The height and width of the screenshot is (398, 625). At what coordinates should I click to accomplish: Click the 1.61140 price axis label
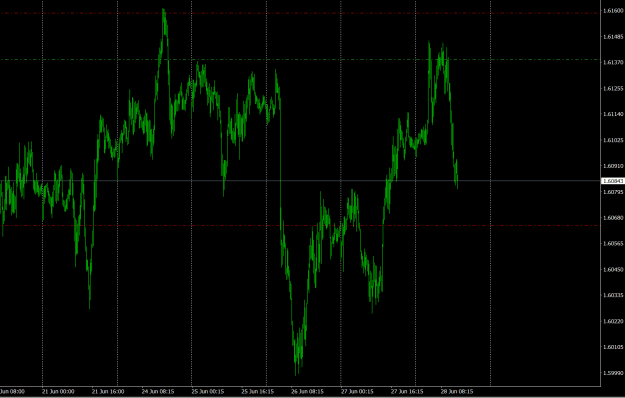coord(613,114)
